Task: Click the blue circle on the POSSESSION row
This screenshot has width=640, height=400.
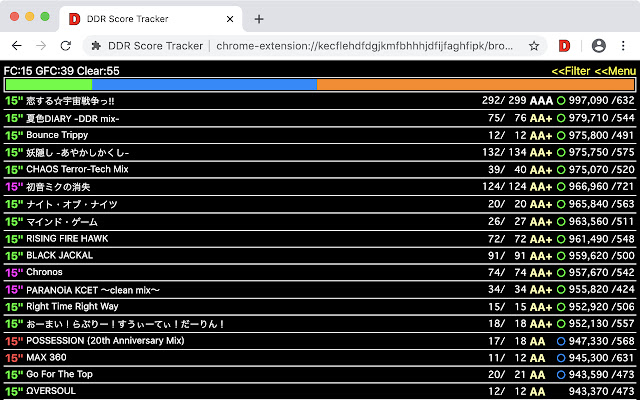Action: (x=561, y=341)
